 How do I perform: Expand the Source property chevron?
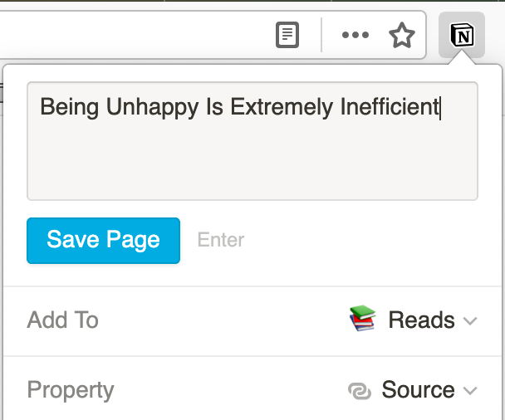pyautogui.click(x=470, y=391)
